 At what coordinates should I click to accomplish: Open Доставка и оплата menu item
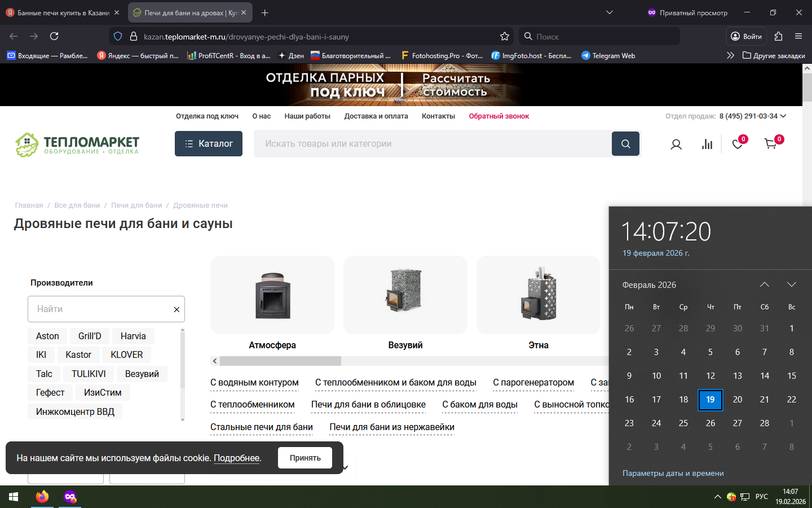376,116
